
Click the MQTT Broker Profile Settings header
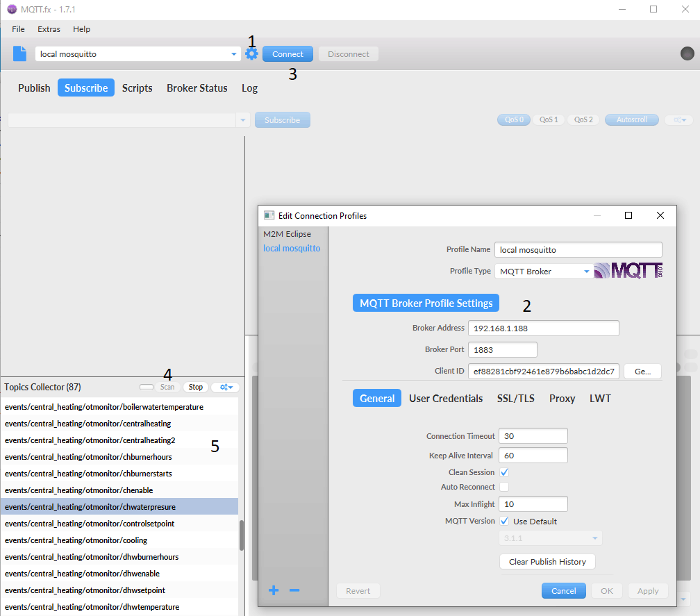click(426, 303)
